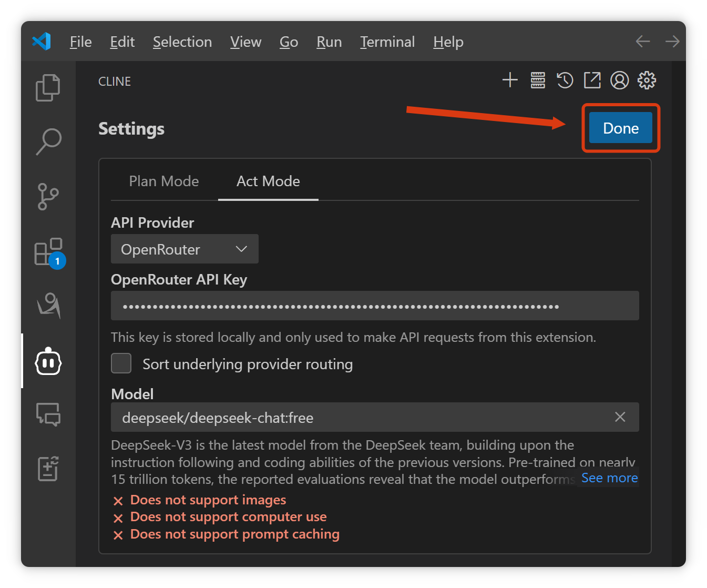Select the Cline robot icon in sidebar
This screenshot has height=588, width=707.
pos(48,362)
